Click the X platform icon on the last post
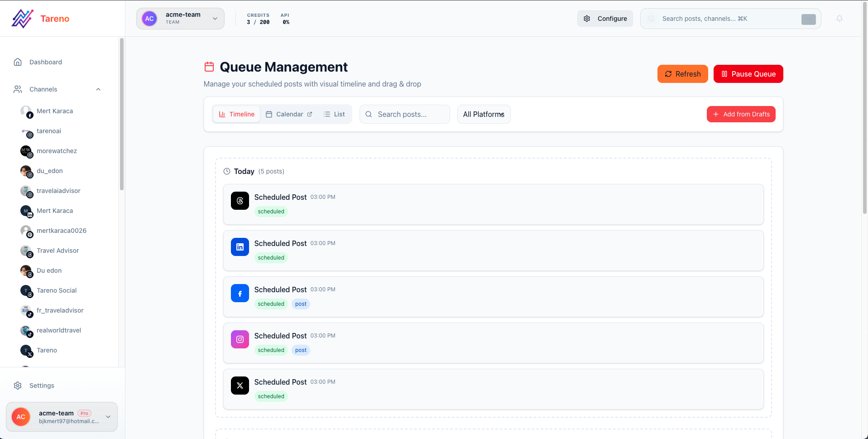 pos(240,386)
